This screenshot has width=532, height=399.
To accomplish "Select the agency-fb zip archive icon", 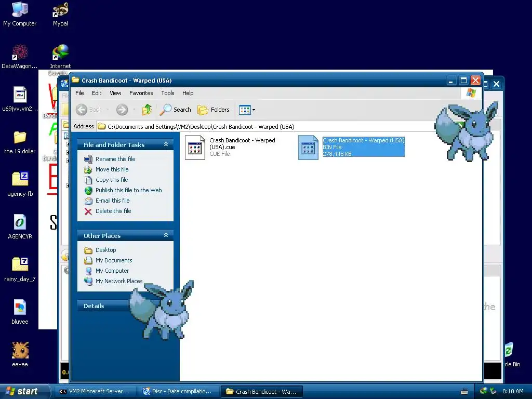I will pos(20,184).
